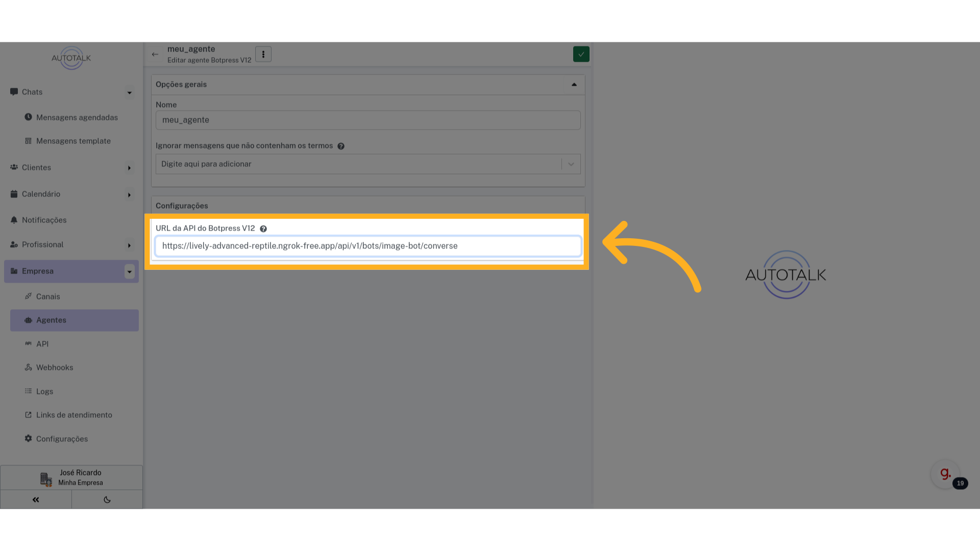980x551 pixels.
Task: Click the external link icon for Links de atendimento
Action: 28,415
